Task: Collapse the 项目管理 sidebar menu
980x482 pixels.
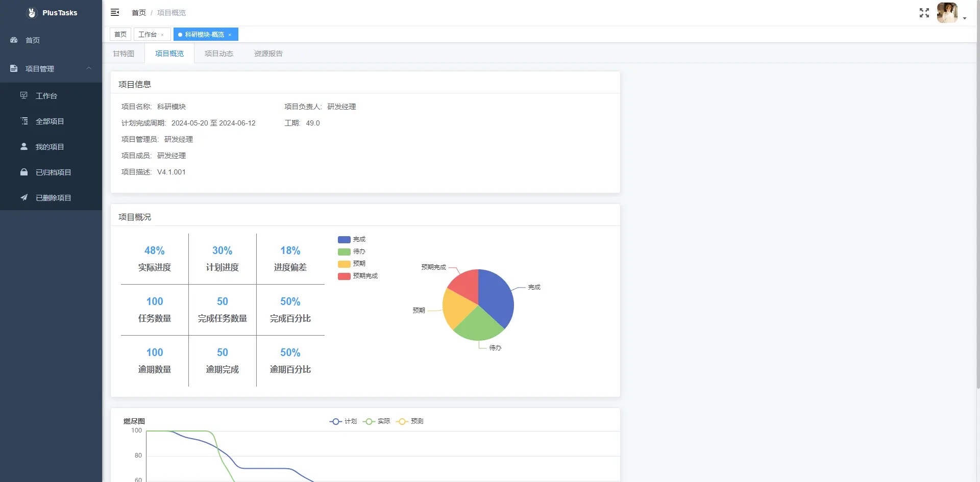Action: [x=89, y=68]
